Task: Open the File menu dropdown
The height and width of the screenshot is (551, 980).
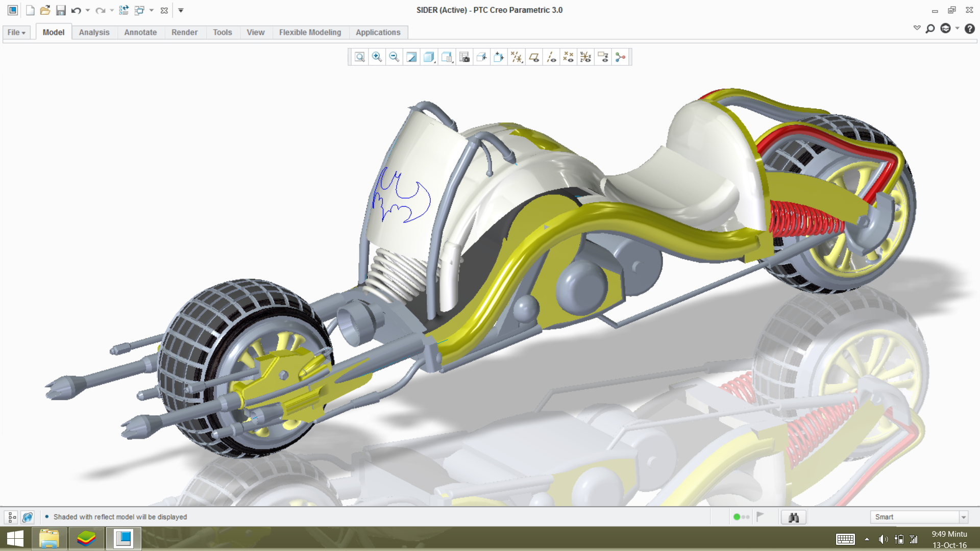Action: click(x=16, y=32)
